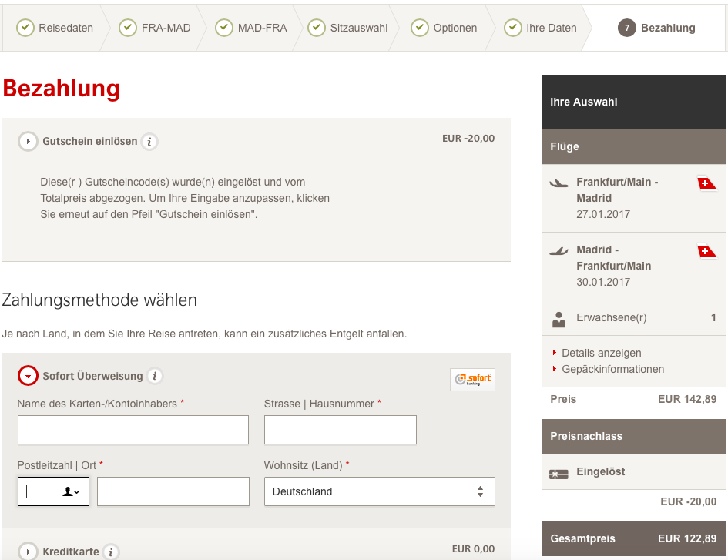The height and width of the screenshot is (560, 728).
Task: Expand the Kreditkarte payment option
Action: 29,552
